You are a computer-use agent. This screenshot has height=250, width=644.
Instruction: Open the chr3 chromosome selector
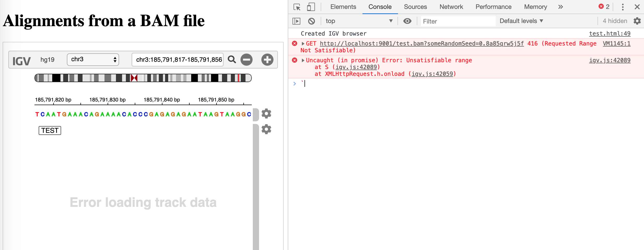[x=92, y=60]
